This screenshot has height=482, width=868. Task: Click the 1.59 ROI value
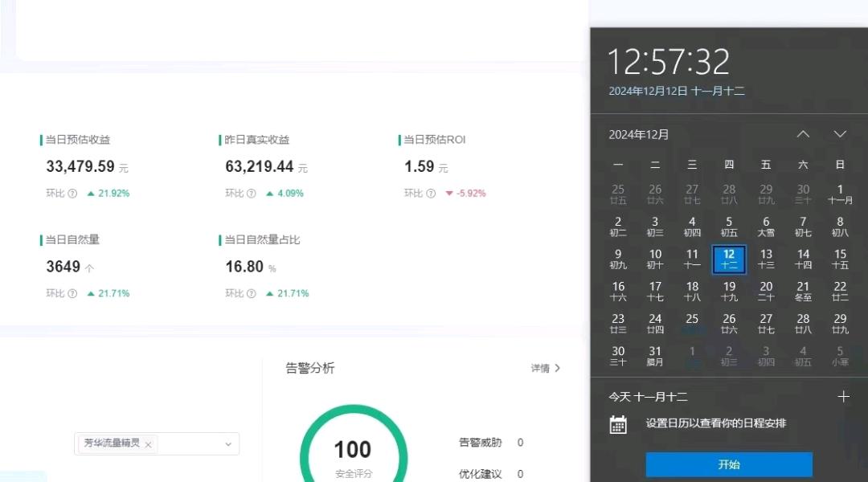point(419,166)
